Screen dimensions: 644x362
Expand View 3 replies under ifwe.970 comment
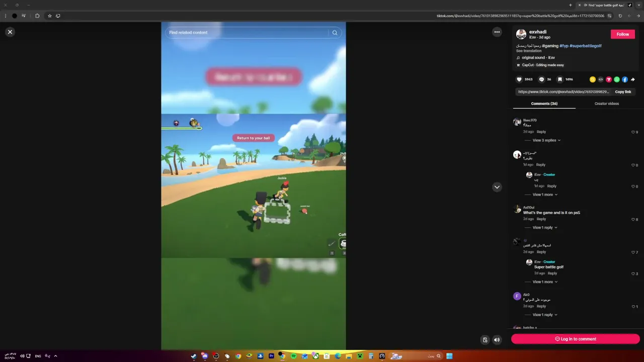click(x=546, y=140)
